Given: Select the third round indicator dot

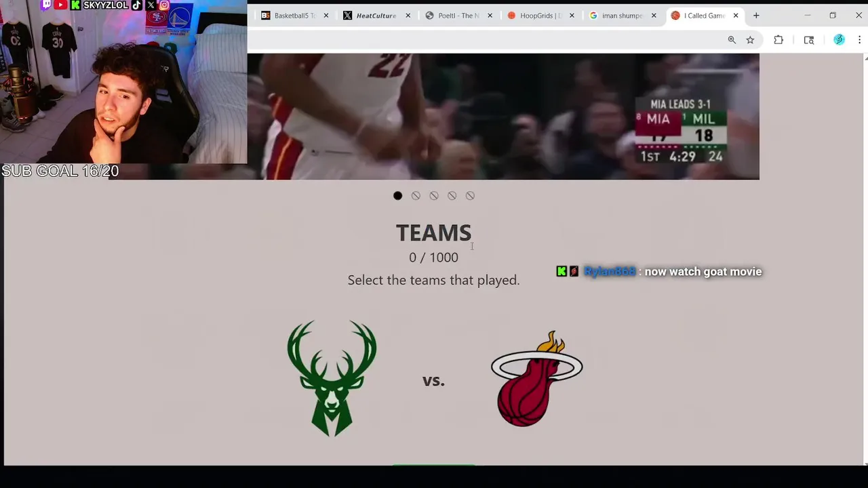Looking at the screenshot, I should coord(434,196).
